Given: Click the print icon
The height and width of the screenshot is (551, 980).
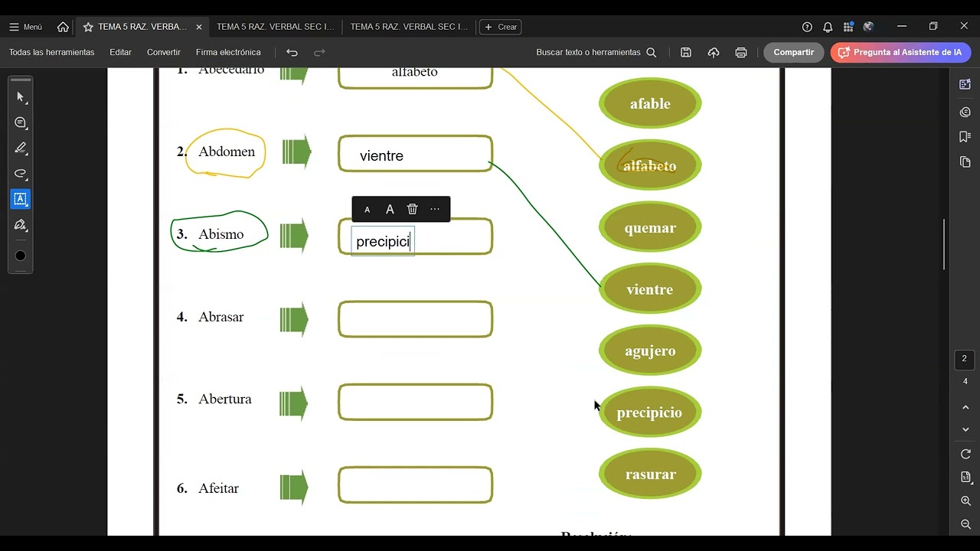Looking at the screenshot, I should 741,52.
